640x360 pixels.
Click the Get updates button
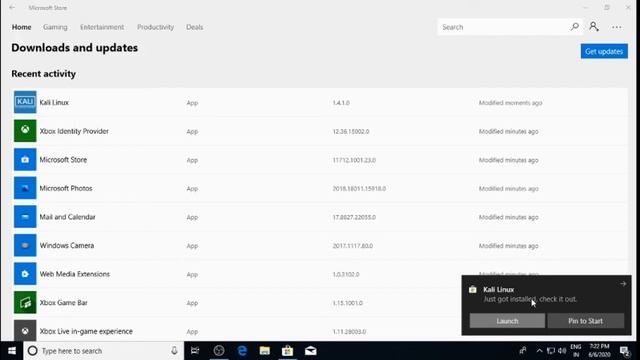coord(604,51)
